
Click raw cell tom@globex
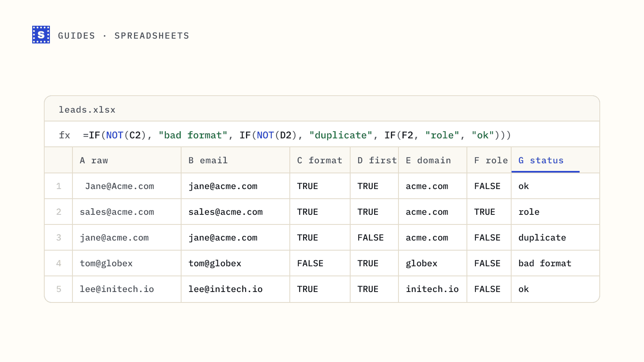click(127, 263)
